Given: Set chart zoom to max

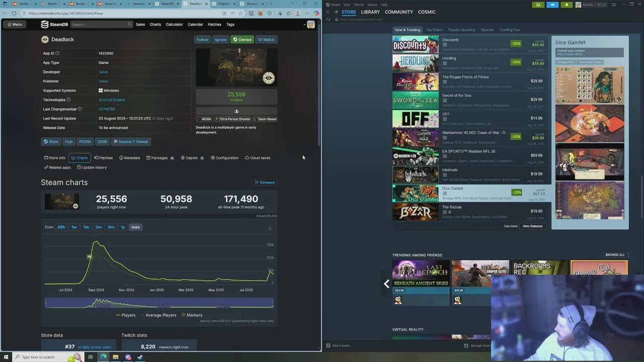Looking at the screenshot, I should pos(135,227).
